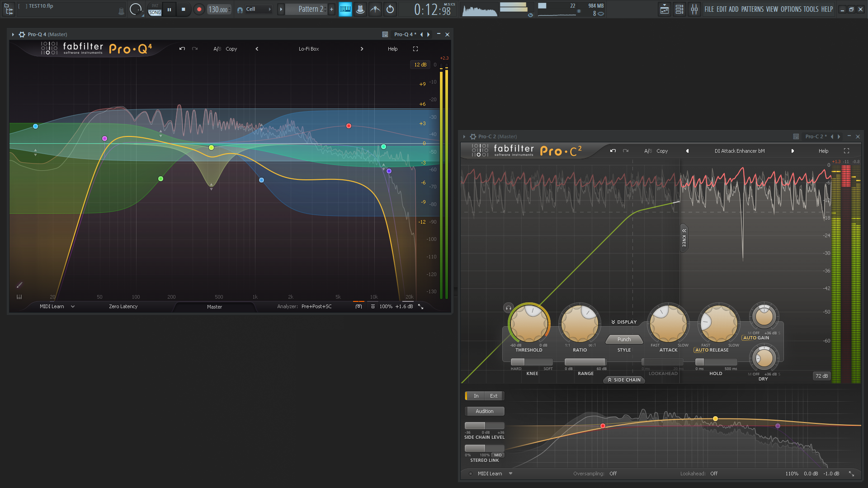
Task: Open the PATTERNS menu
Action: click(752, 9)
